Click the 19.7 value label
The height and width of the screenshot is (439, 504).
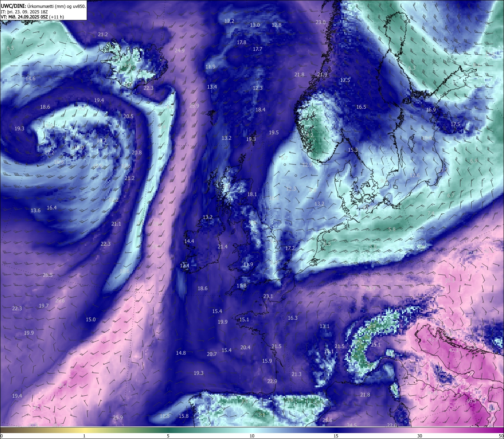click(x=44, y=306)
